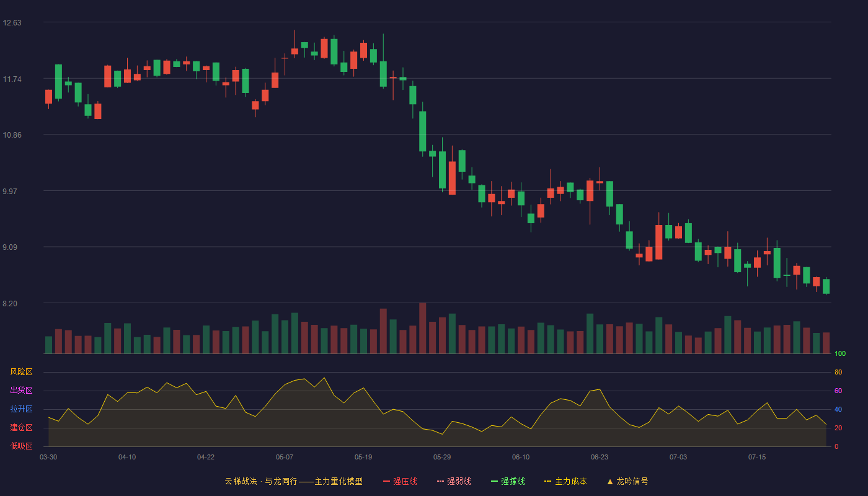868x496 pixels.
Task: Click the 05-07 date axis label
Action: coord(285,457)
